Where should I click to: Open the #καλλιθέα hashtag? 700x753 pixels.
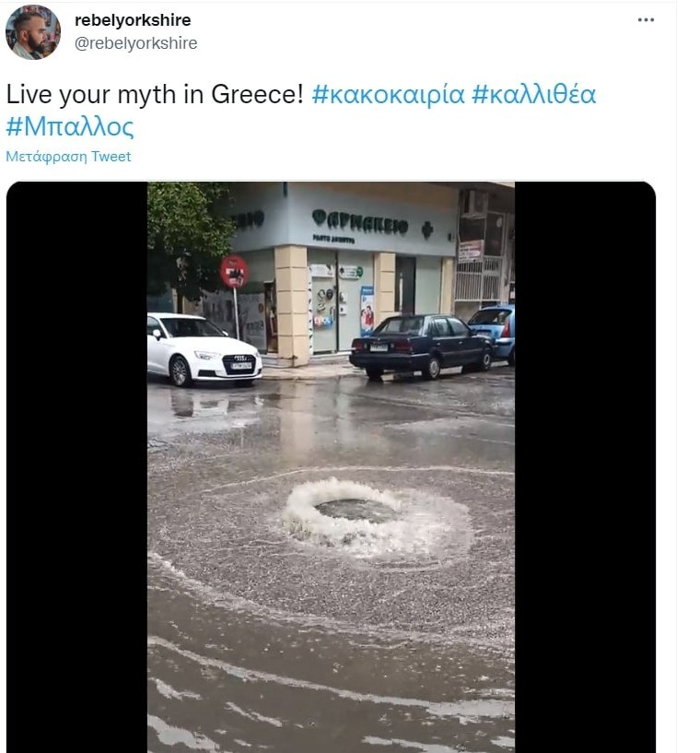533,94
